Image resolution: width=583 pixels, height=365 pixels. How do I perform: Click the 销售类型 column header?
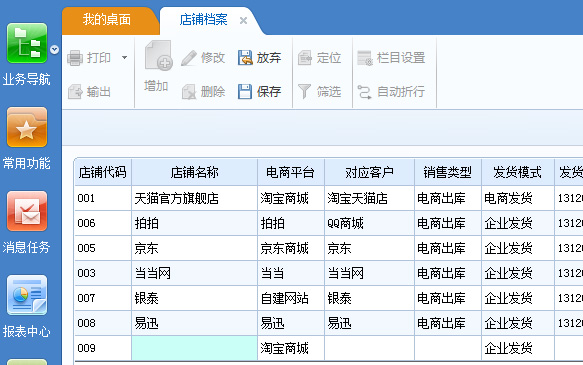click(448, 172)
